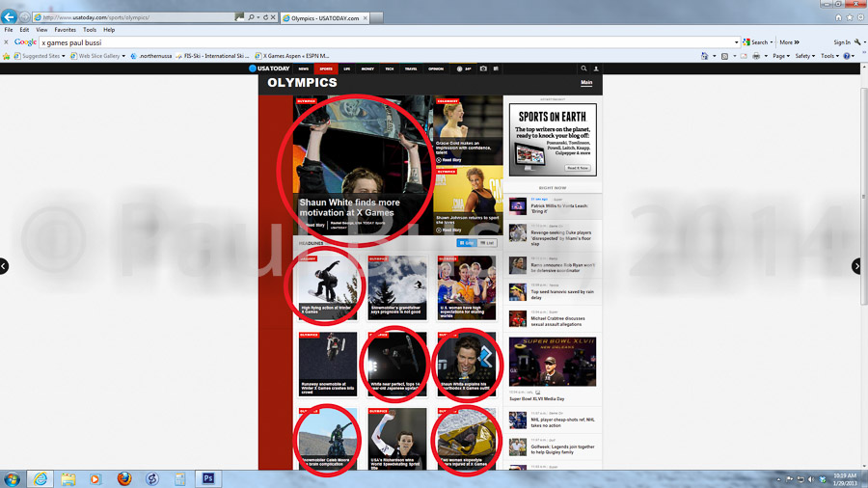The width and height of the screenshot is (868, 488).
Task: Open IE settings gear icon
Action: 861,17
